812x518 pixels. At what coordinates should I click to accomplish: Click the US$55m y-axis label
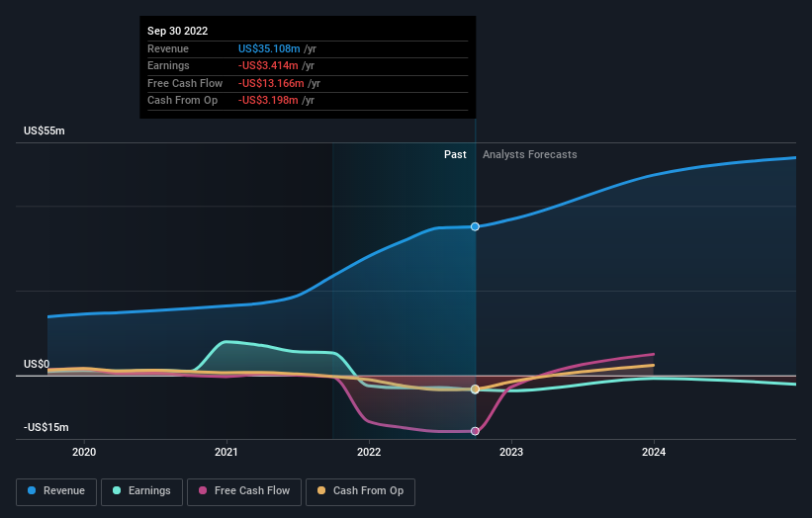click(x=45, y=130)
